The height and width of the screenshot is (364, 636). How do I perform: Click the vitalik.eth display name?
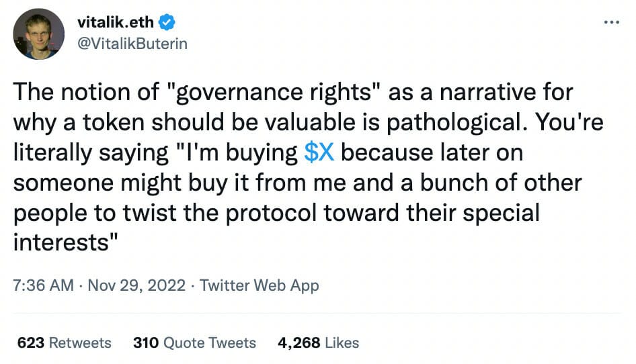point(116,23)
